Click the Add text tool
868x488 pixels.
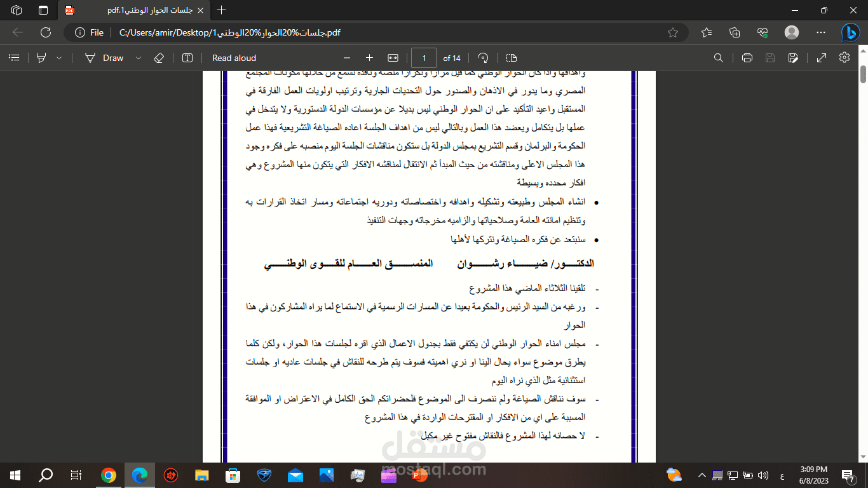[187, 58]
